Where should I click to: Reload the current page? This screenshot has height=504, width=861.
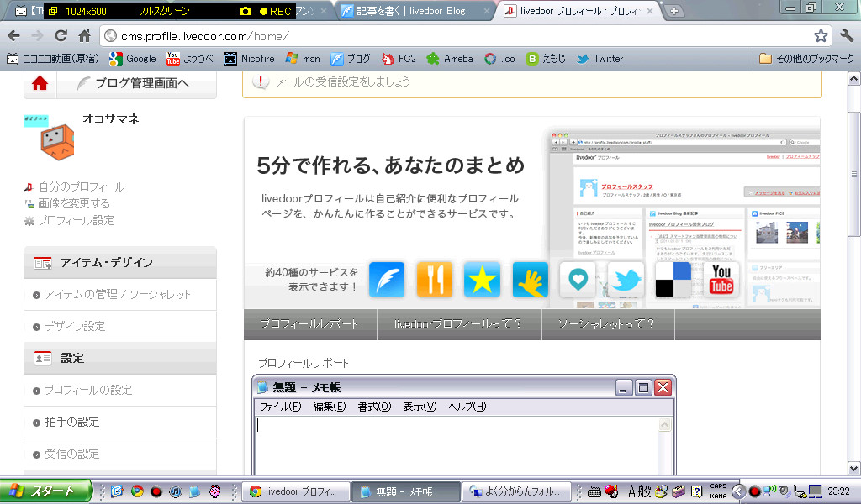pyautogui.click(x=61, y=36)
